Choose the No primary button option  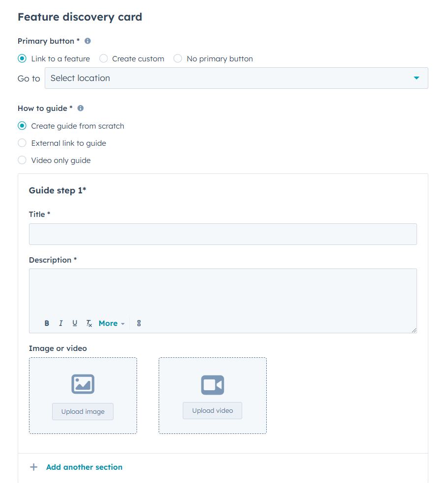click(x=178, y=59)
